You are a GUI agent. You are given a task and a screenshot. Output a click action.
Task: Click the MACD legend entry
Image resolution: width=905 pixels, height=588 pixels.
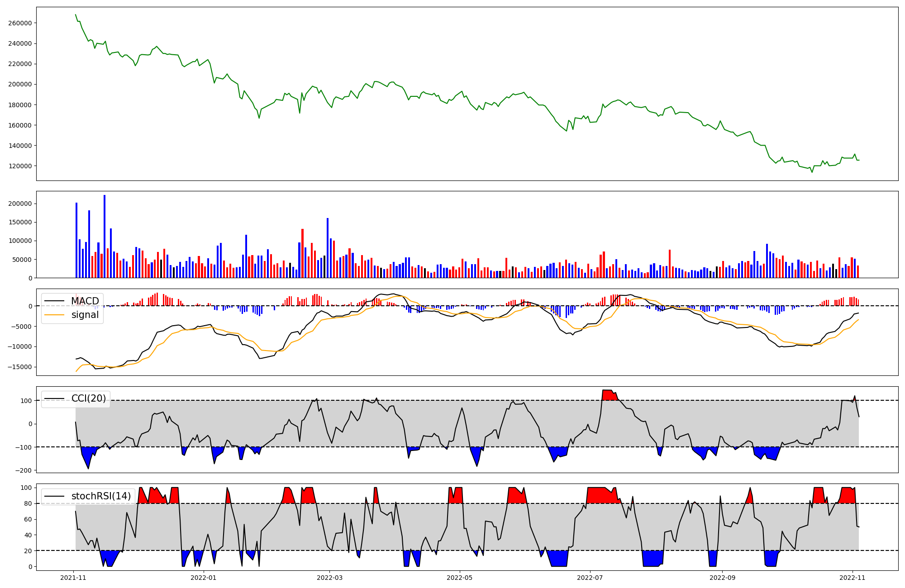pos(85,301)
